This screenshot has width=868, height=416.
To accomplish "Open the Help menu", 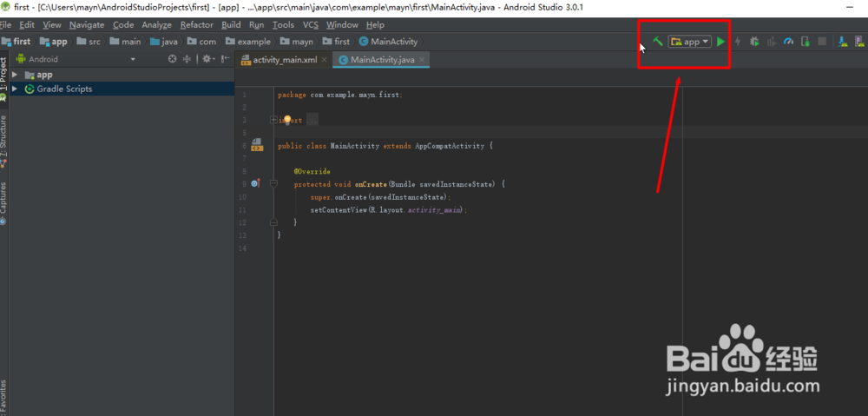I will click(x=375, y=25).
